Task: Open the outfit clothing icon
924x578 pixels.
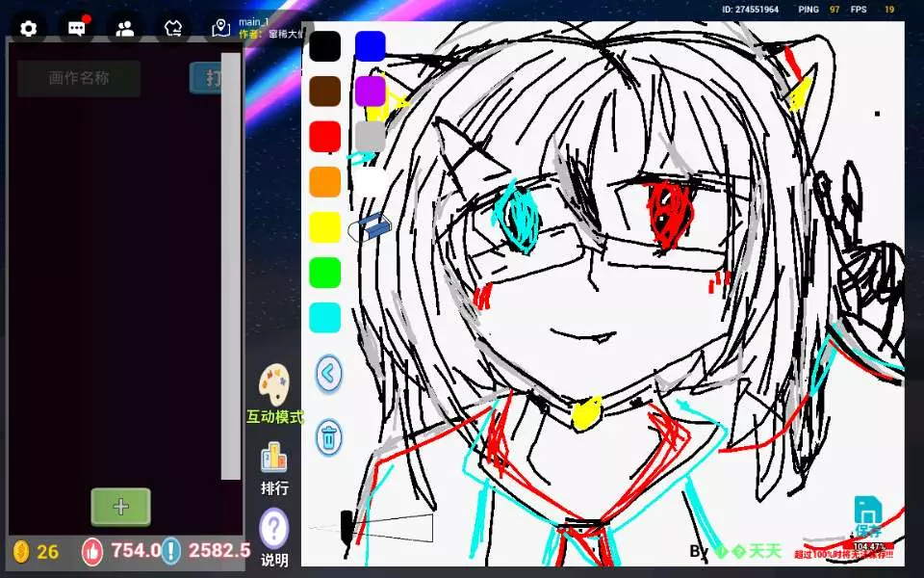Action: pos(172,28)
